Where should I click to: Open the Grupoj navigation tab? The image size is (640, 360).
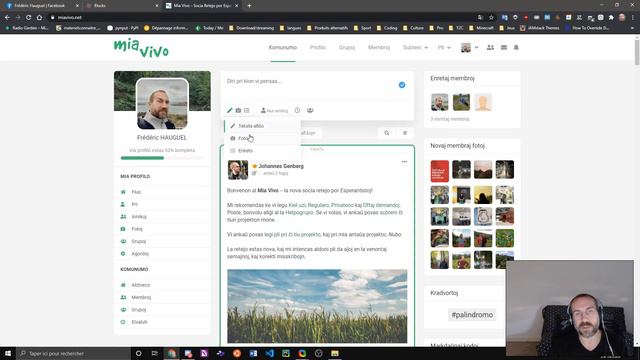coord(347,47)
